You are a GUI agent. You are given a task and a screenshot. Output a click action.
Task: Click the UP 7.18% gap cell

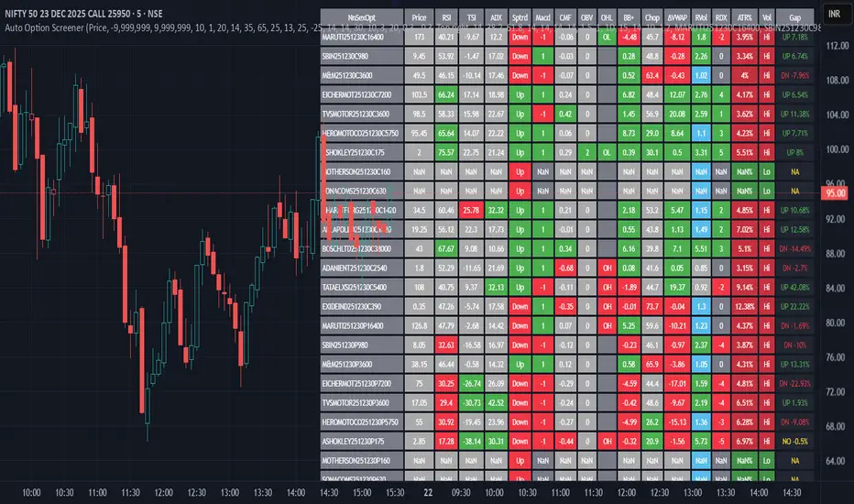click(794, 37)
